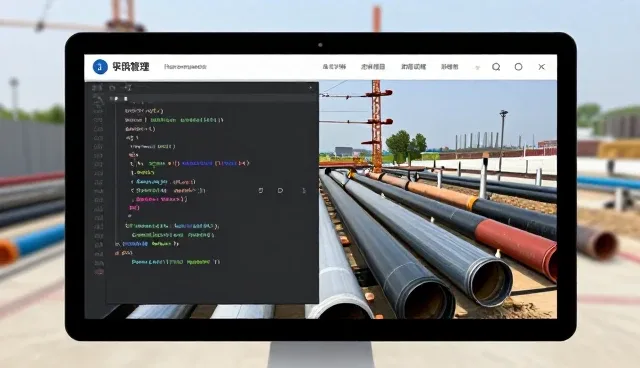The width and height of the screenshot is (640, 368).
Task: Click the circle icon beside the magnifier
Action: [x=518, y=67]
